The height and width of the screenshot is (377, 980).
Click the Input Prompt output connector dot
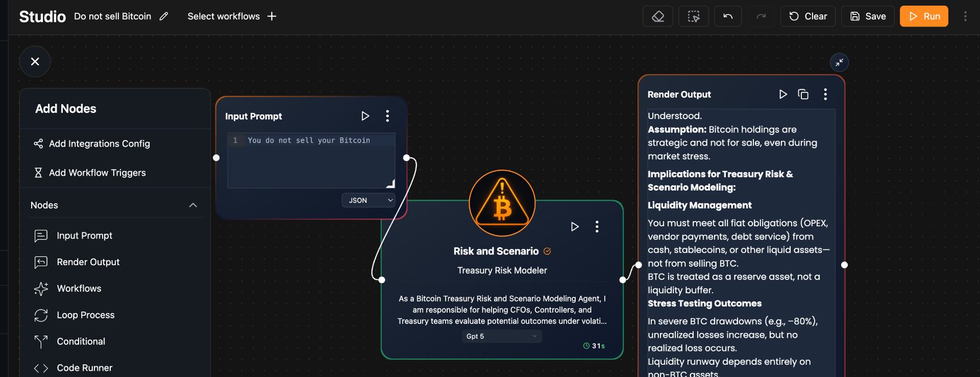coord(406,158)
